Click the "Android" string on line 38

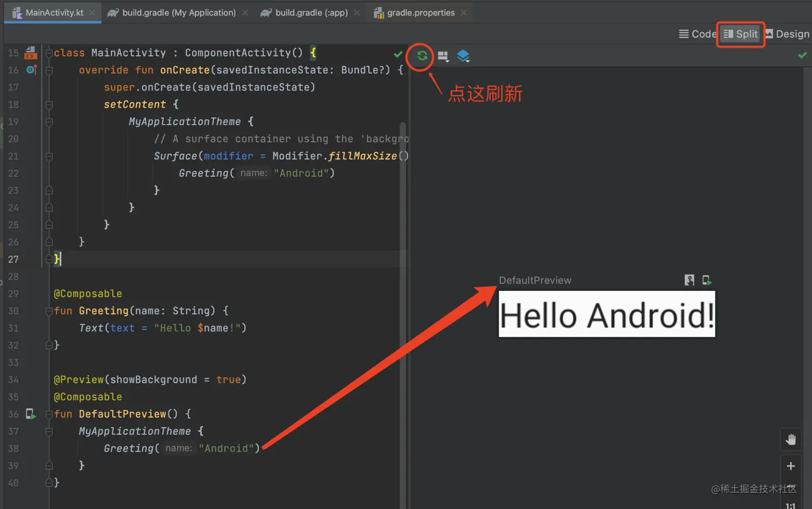click(x=226, y=448)
